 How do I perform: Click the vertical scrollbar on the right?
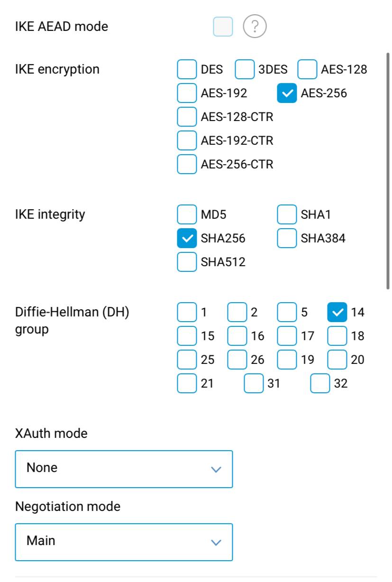[388, 171]
